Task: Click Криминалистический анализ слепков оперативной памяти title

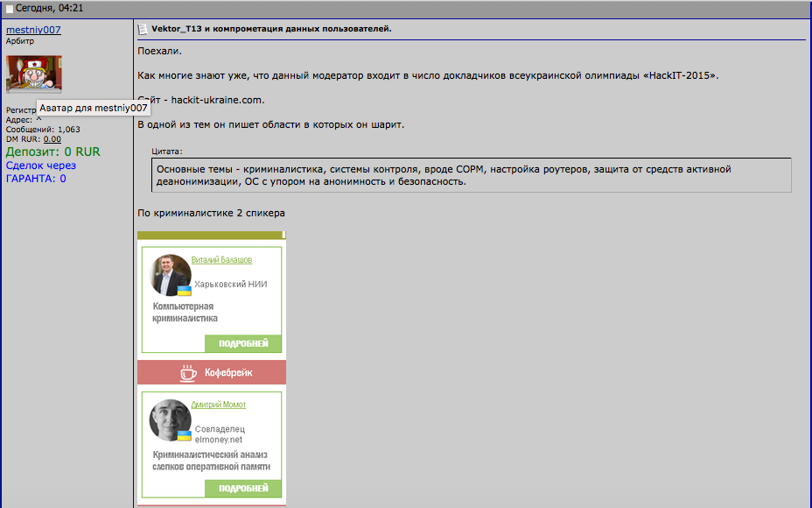Action: pyautogui.click(x=211, y=461)
